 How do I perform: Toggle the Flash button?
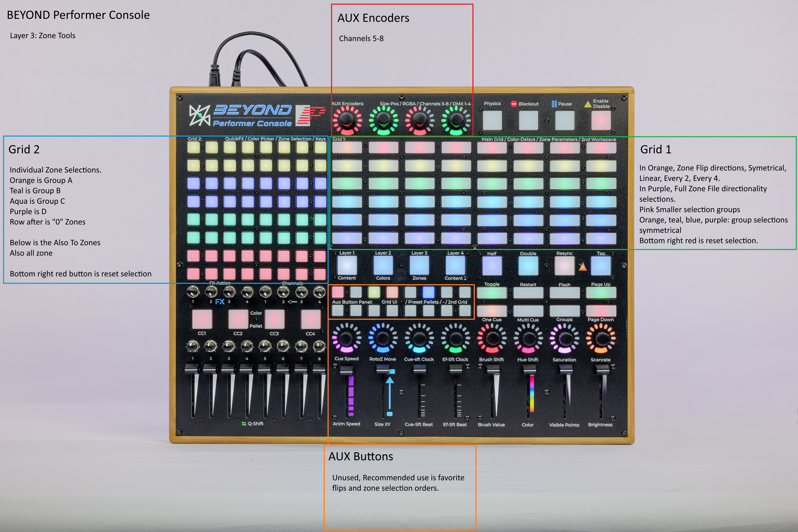565,293
